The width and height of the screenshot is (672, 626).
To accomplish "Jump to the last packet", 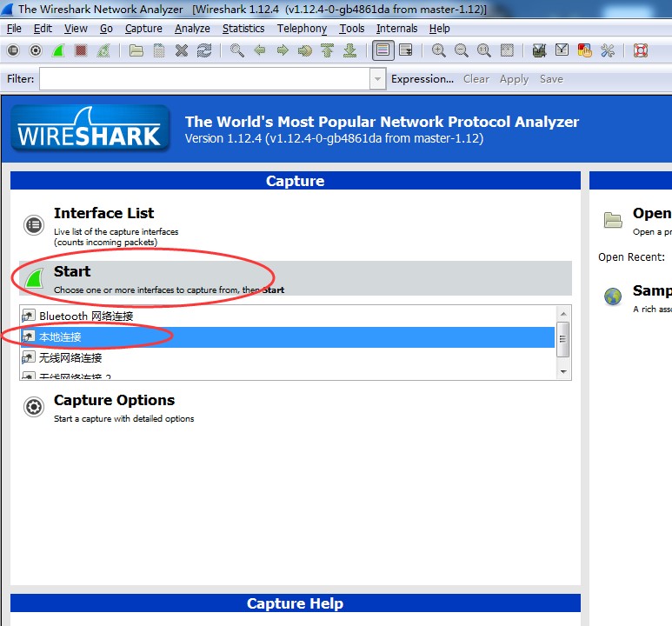I will pyautogui.click(x=350, y=50).
